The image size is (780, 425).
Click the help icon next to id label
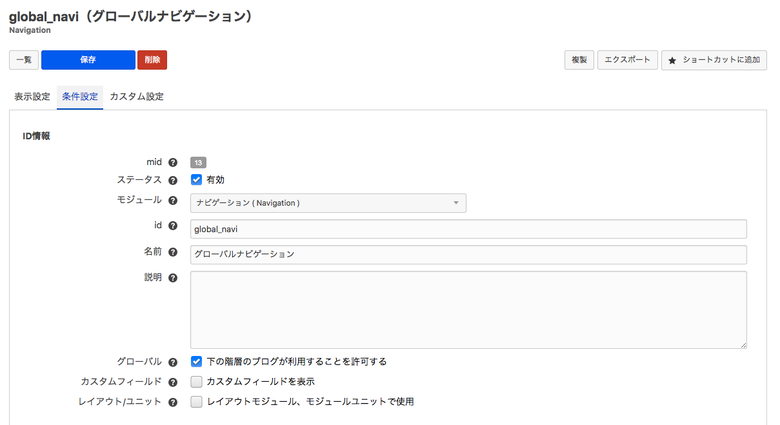pos(173,227)
